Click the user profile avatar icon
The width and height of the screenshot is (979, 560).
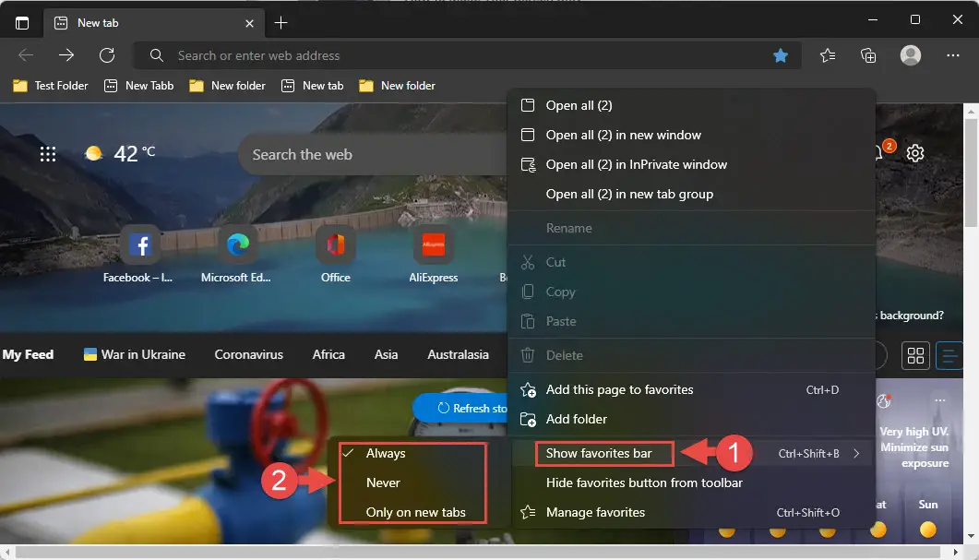[911, 55]
